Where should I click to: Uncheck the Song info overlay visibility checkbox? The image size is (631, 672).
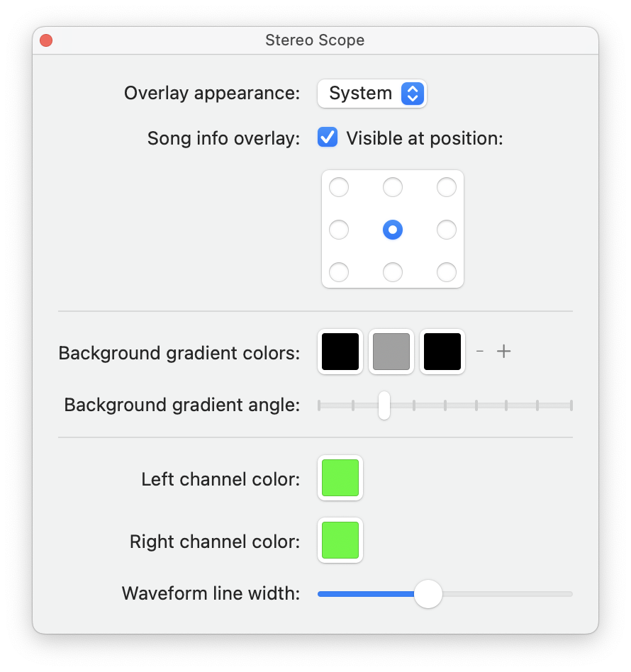pos(326,138)
